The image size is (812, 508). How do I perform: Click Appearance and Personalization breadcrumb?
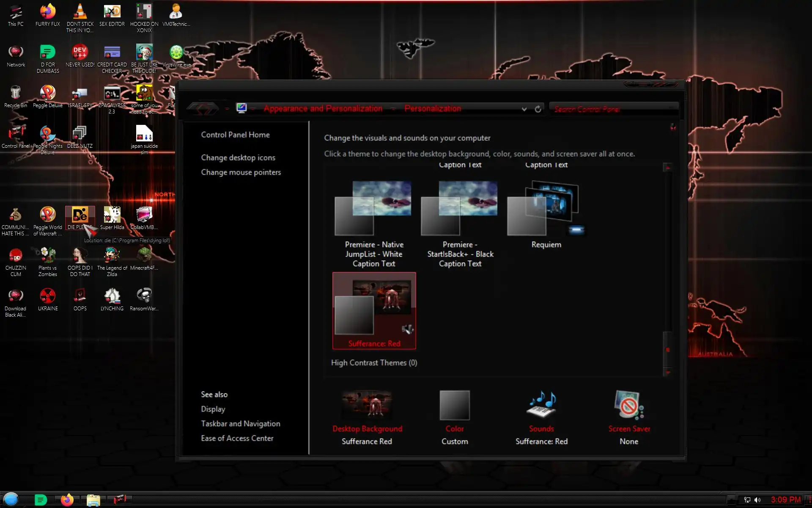[323, 108]
